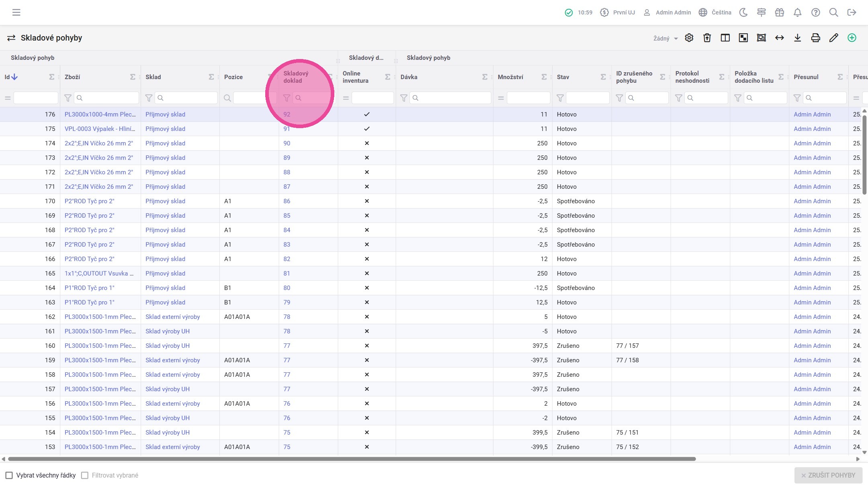Click the download export icon

click(x=798, y=38)
